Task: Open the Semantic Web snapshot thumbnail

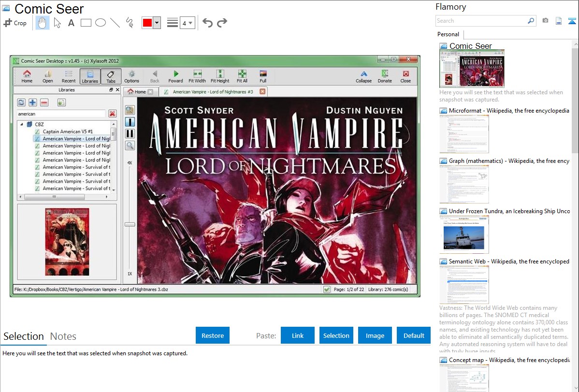Action: (464, 284)
